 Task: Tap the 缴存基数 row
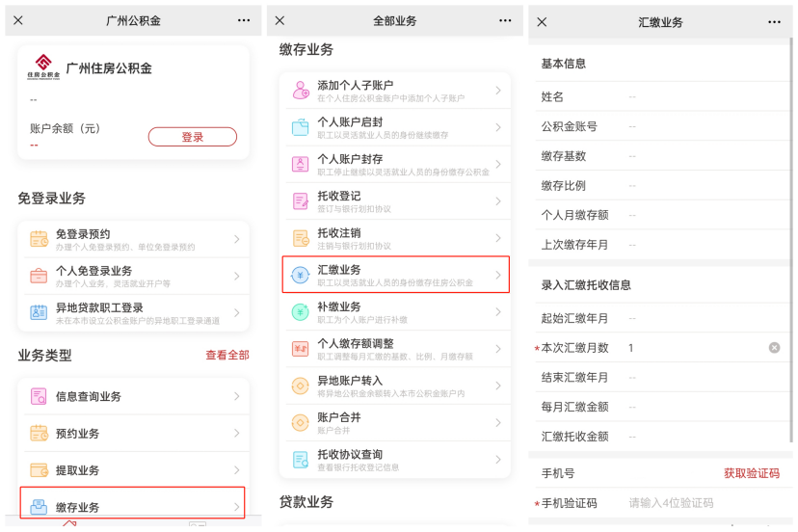point(661,156)
